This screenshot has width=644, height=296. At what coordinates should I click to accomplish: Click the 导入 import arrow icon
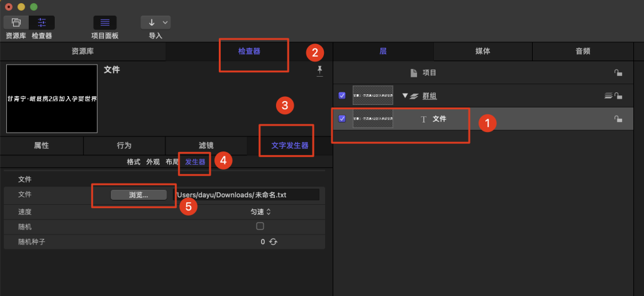(151, 23)
